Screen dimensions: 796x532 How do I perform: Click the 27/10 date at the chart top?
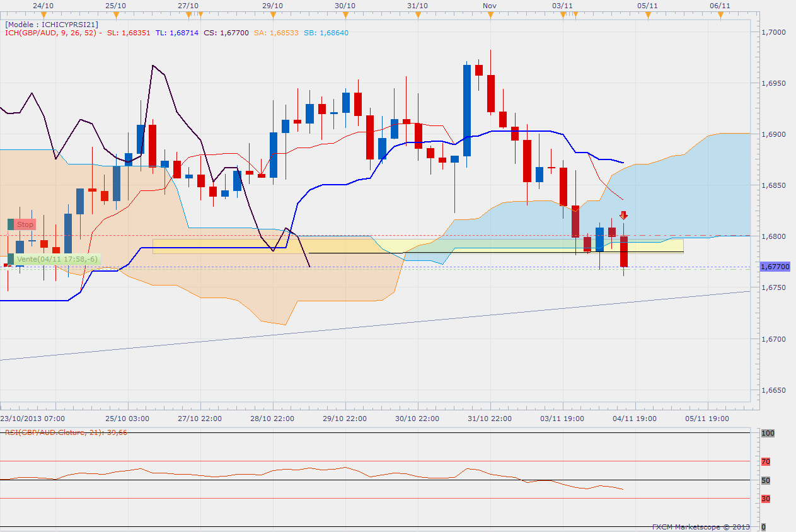tap(188, 5)
